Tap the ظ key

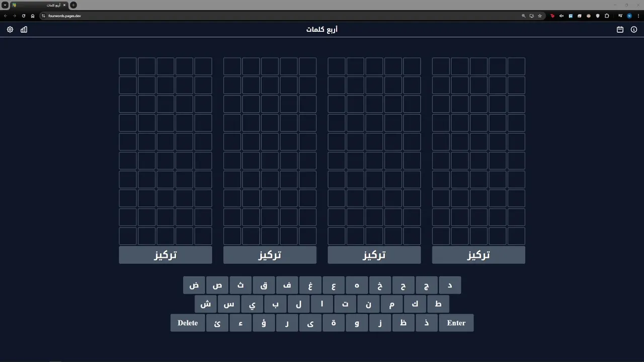pyautogui.click(x=404, y=323)
